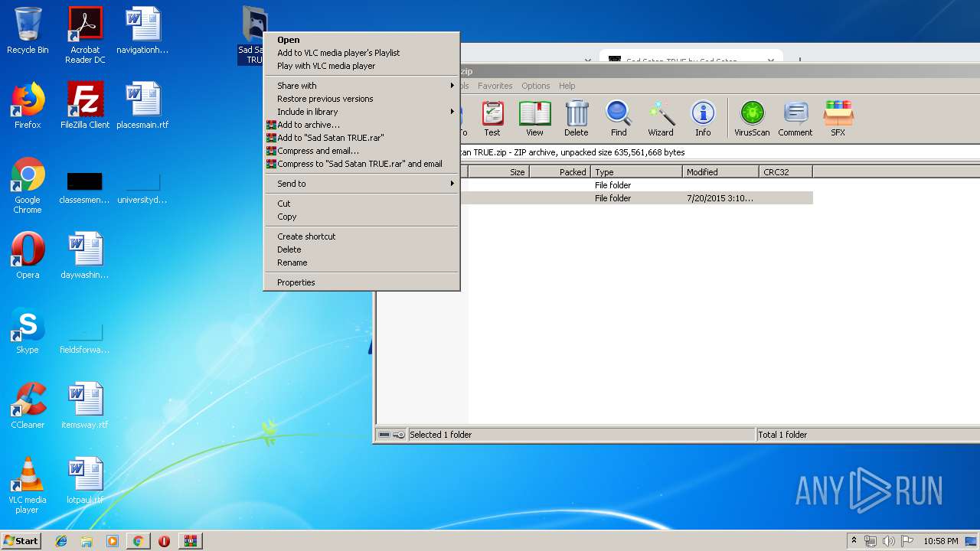Sort by the Size column header

(498, 172)
